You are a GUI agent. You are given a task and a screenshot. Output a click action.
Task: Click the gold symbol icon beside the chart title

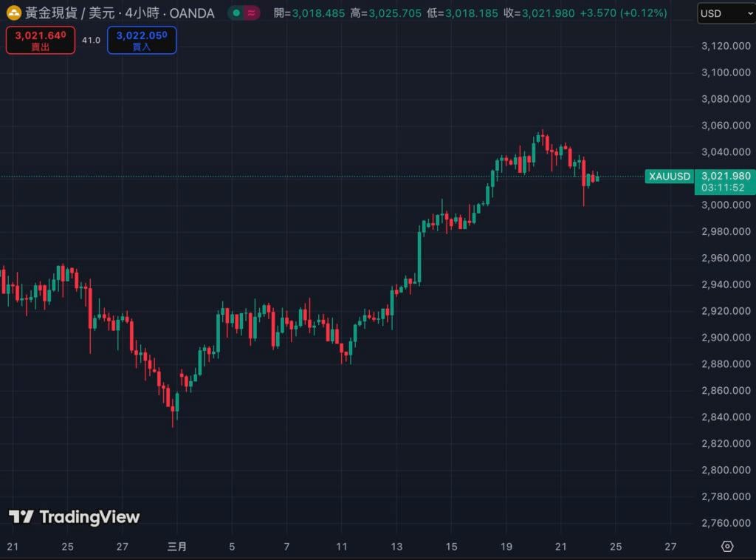pos(13,13)
